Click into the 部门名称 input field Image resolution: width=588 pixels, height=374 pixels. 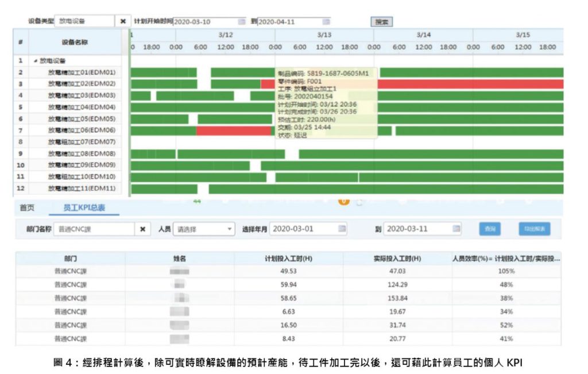tap(95, 229)
